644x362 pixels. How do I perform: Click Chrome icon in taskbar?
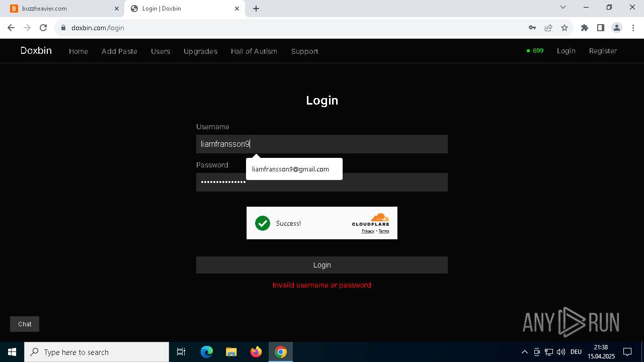tap(281, 352)
